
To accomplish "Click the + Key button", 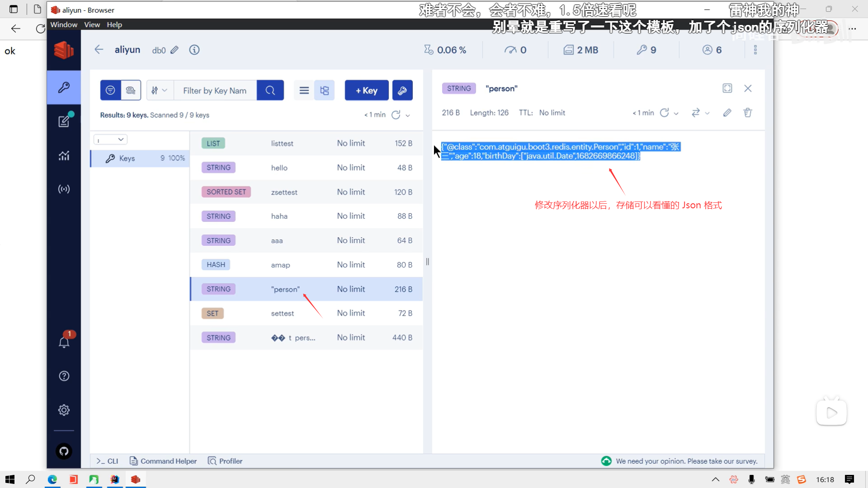I will [366, 90].
